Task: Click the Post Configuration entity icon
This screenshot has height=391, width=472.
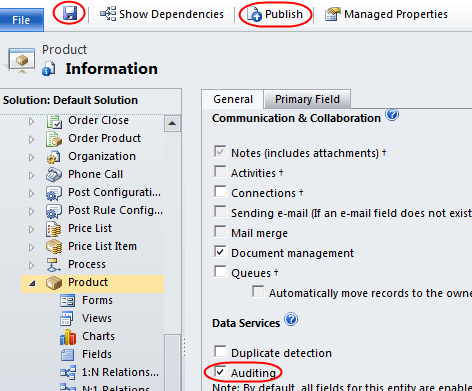Action: coord(54,193)
